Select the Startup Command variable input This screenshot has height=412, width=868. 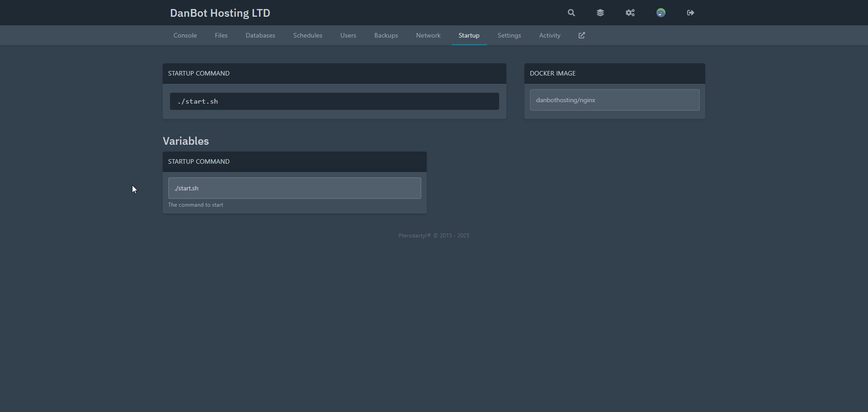(294, 188)
